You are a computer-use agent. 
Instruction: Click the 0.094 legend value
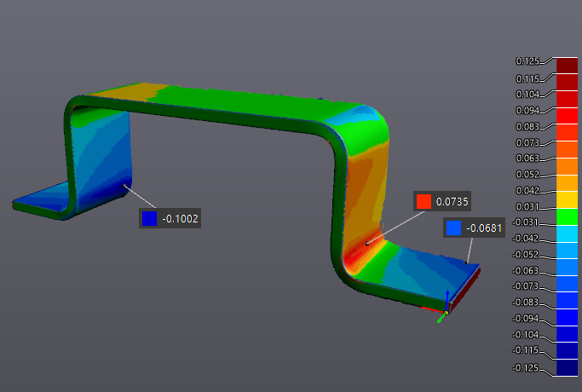click(x=527, y=111)
